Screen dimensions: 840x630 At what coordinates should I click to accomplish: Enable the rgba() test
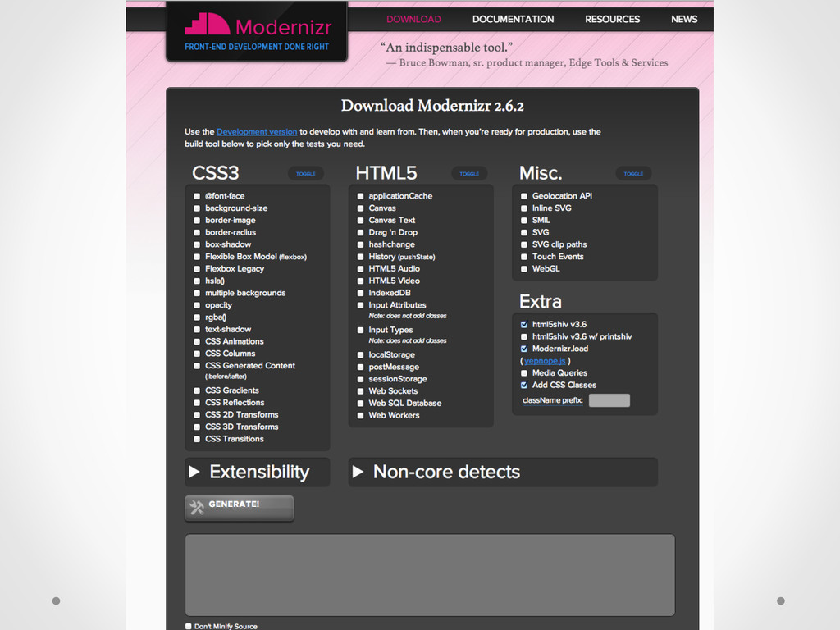coord(197,317)
